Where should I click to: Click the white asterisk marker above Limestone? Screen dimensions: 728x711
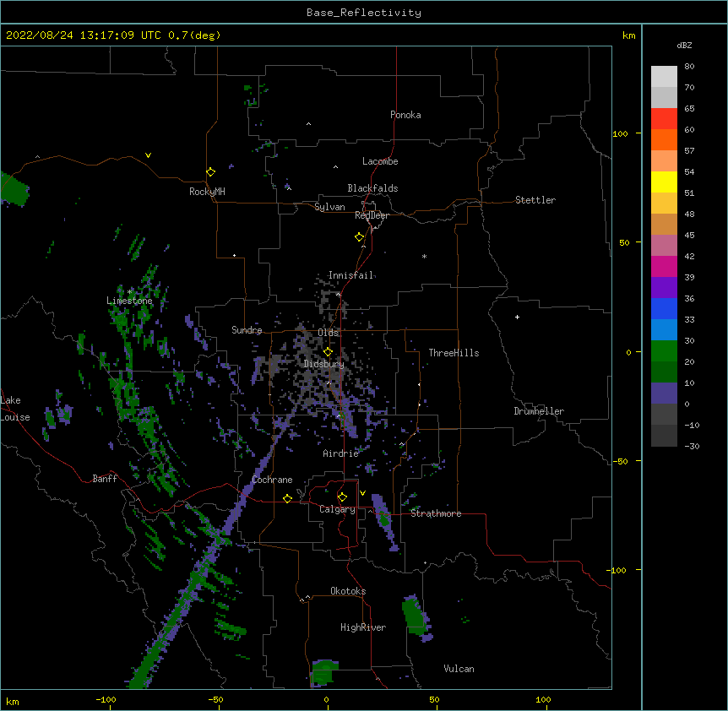[130, 292]
